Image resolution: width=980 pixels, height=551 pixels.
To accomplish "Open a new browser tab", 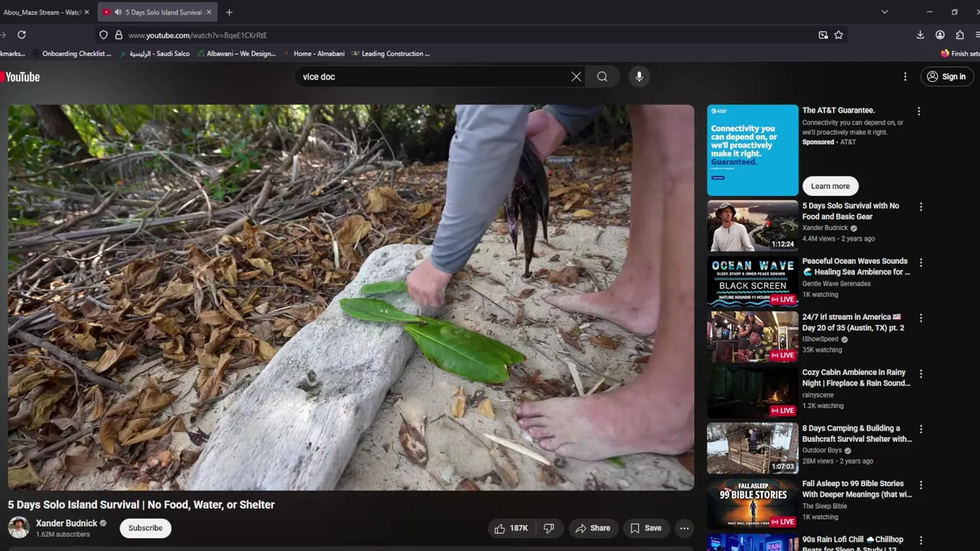I will point(229,11).
